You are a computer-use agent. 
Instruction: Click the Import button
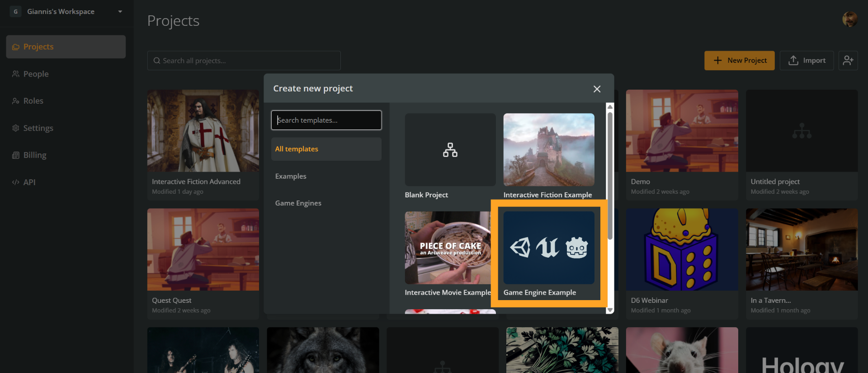(x=807, y=61)
